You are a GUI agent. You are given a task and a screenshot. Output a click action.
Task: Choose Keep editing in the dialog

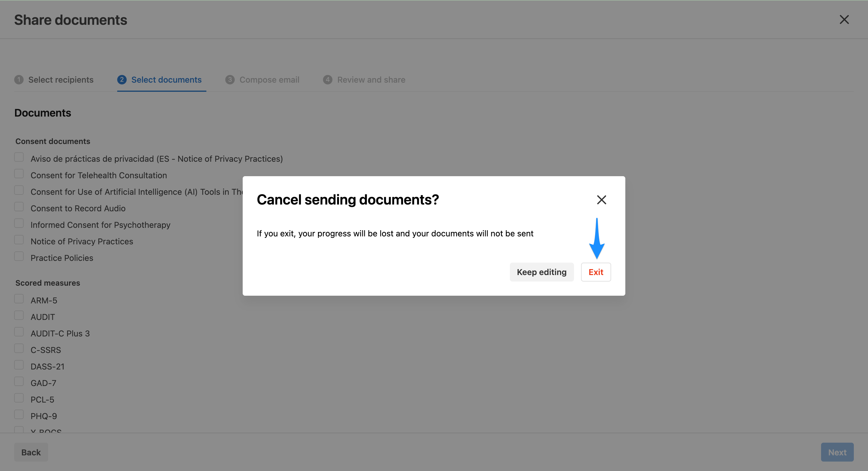pos(541,272)
